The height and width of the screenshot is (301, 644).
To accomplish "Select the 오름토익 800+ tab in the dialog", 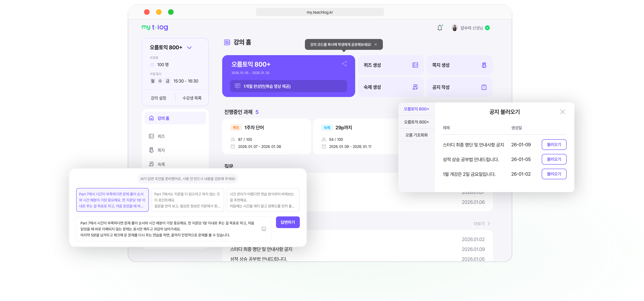I will tap(416, 109).
